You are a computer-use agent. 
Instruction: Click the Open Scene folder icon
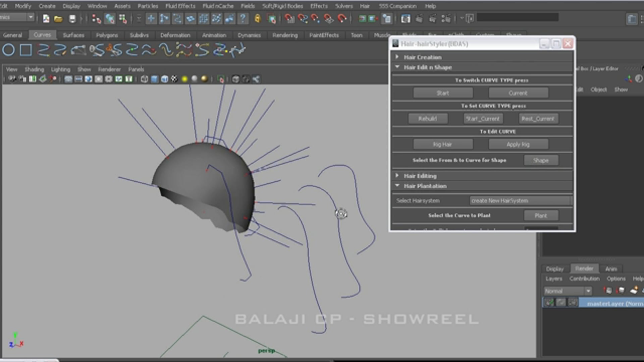click(x=58, y=19)
